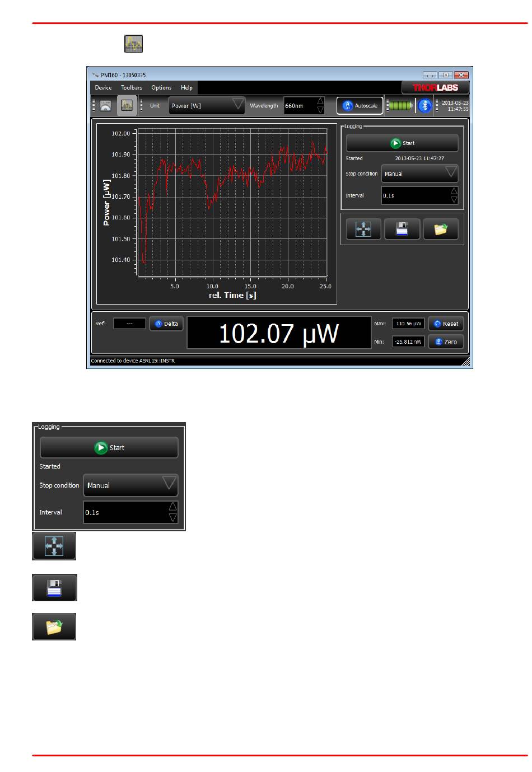This screenshot has height=772, width=532.
Task: Click the Zero button
Action: click(x=446, y=341)
